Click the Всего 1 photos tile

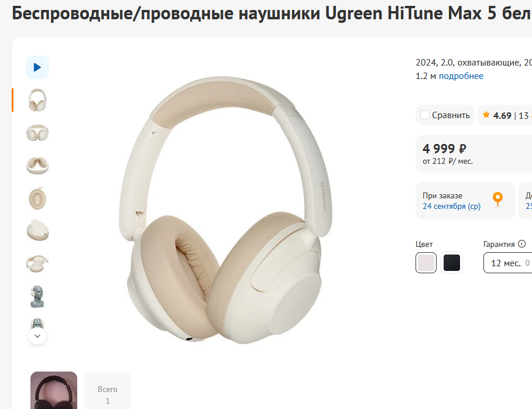108,390
